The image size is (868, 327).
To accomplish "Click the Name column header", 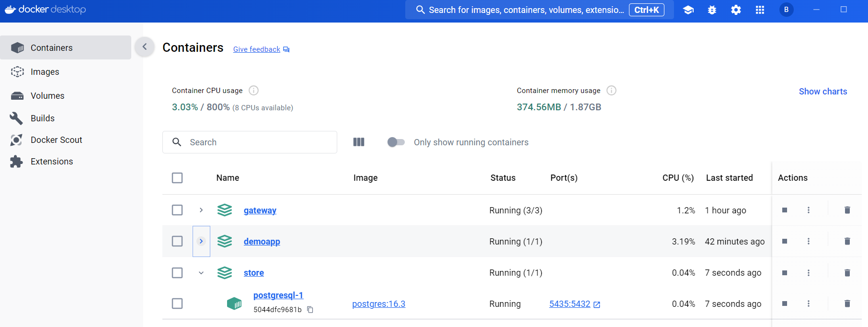I will [x=228, y=178].
